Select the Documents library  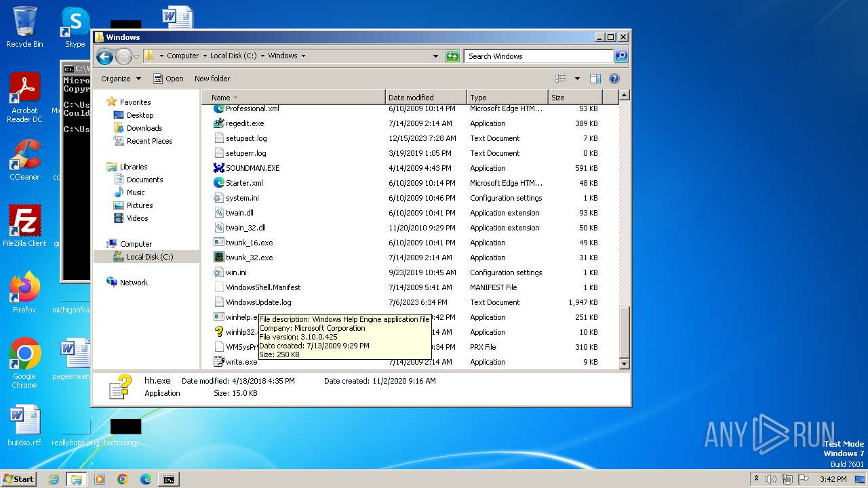click(x=144, y=180)
